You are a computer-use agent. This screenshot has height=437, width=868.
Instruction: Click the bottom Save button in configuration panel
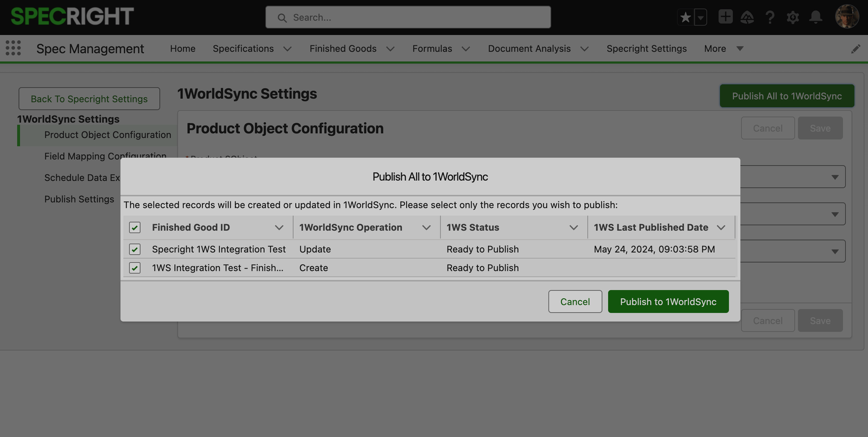point(820,321)
